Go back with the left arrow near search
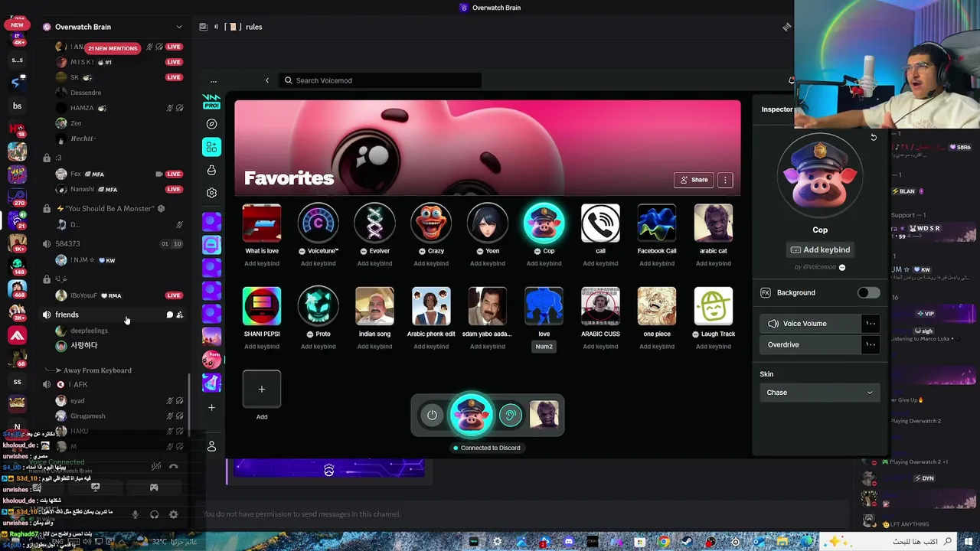Screen dimensions: 980x551 pyautogui.click(x=267, y=80)
